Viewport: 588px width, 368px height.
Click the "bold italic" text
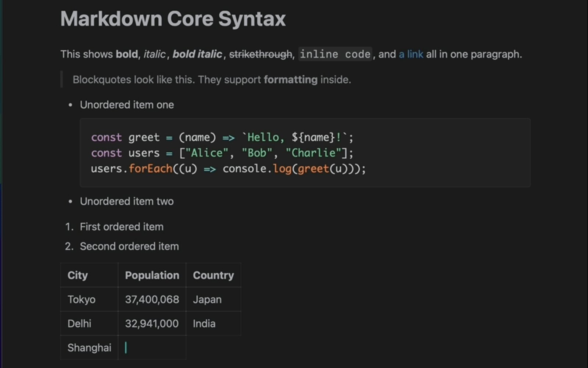coord(197,54)
